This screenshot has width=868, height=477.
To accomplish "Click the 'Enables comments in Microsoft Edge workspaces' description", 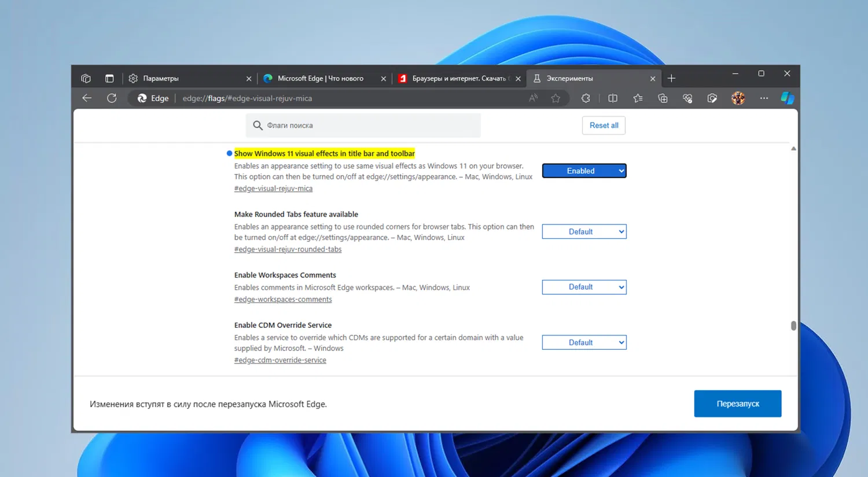I will pos(352,287).
